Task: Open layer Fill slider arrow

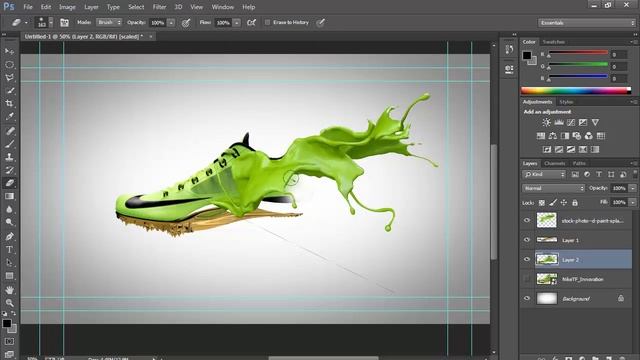Action: [x=632, y=202]
